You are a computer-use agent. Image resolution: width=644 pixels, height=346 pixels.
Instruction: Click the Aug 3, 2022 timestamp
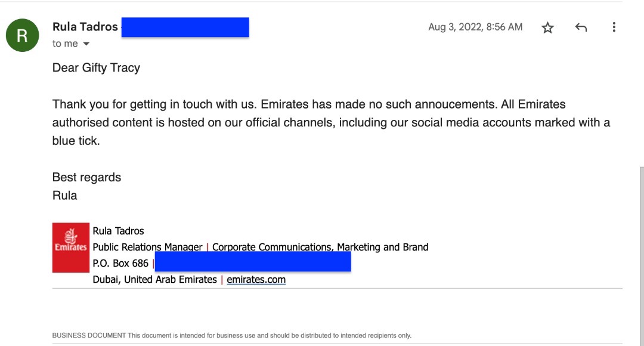[x=475, y=27]
